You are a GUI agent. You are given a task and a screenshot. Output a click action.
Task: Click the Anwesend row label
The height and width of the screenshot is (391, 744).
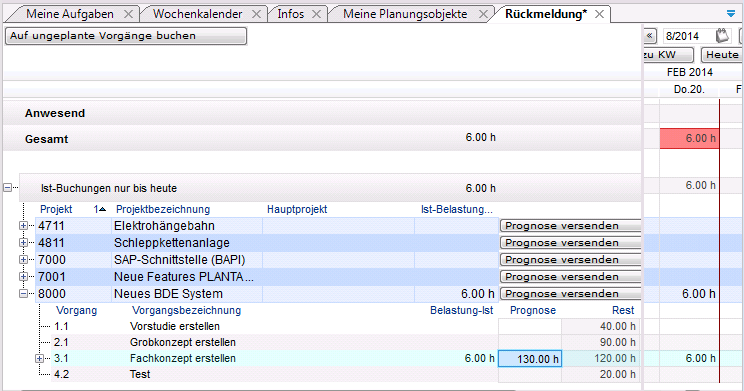click(x=55, y=113)
